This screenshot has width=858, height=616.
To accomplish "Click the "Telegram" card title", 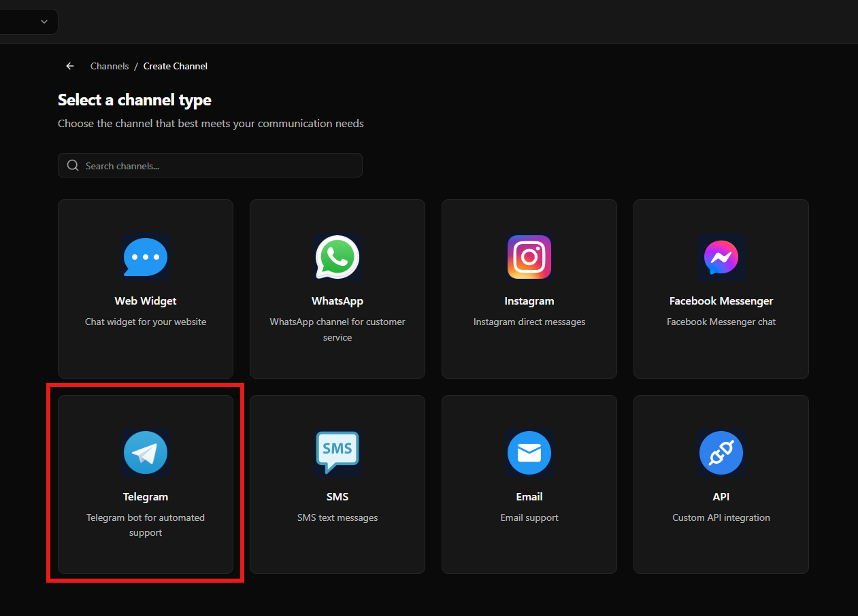I will 146,497.
